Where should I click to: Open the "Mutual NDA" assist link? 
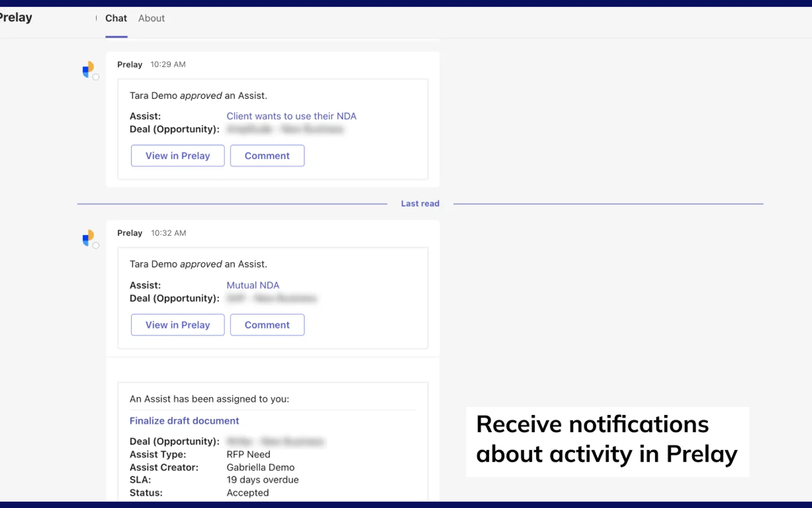(x=253, y=285)
